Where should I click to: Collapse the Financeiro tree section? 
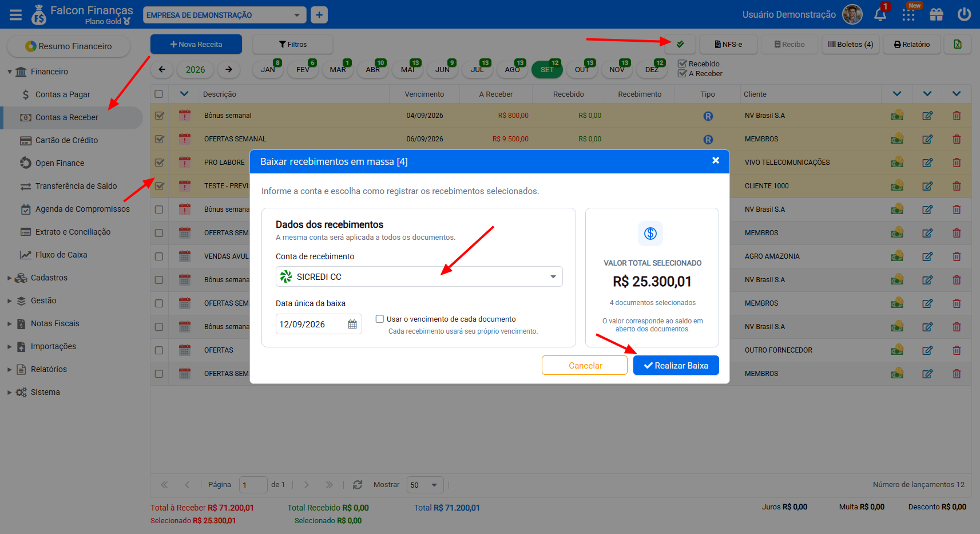[x=10, y=72]
